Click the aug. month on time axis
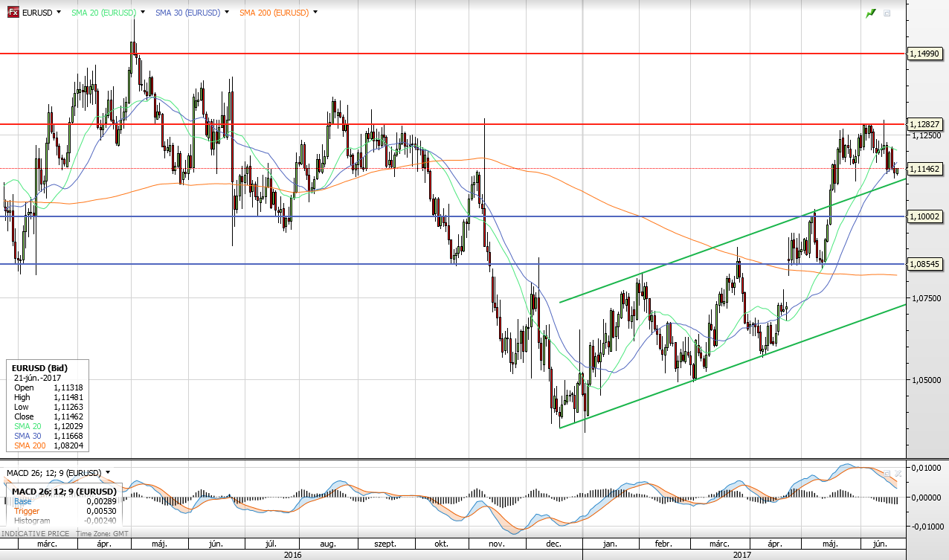The width and height of the screenshot is (949, 560). coord(328,544)
